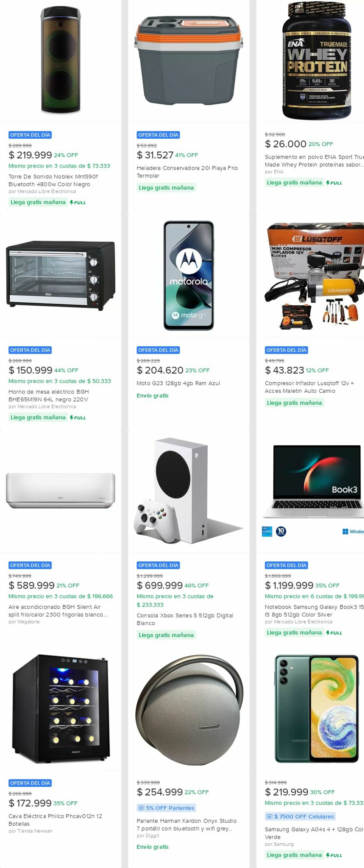
Task: Click the FULL badge under Samsung Galaxy A04s
Action: [x=334, y=855]
